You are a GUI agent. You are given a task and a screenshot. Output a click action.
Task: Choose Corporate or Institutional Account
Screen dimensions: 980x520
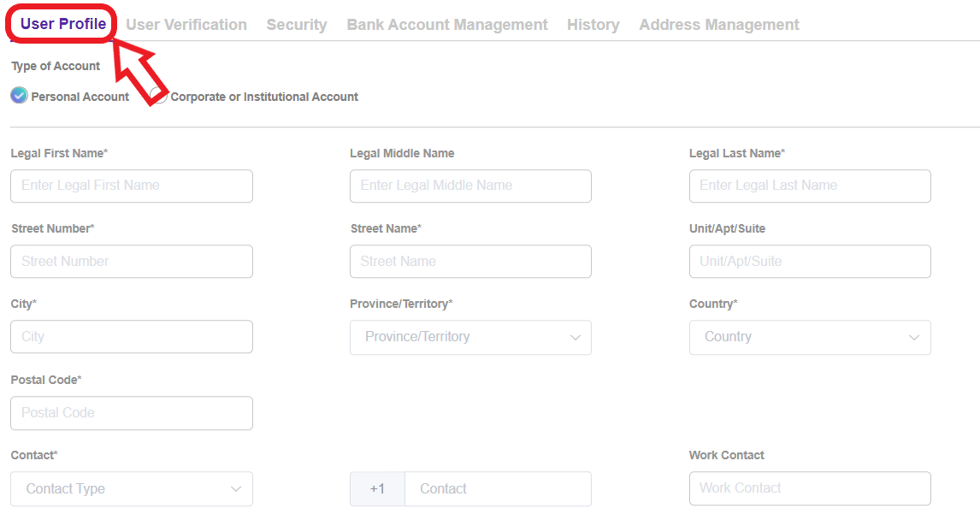(x=158, y=95)
